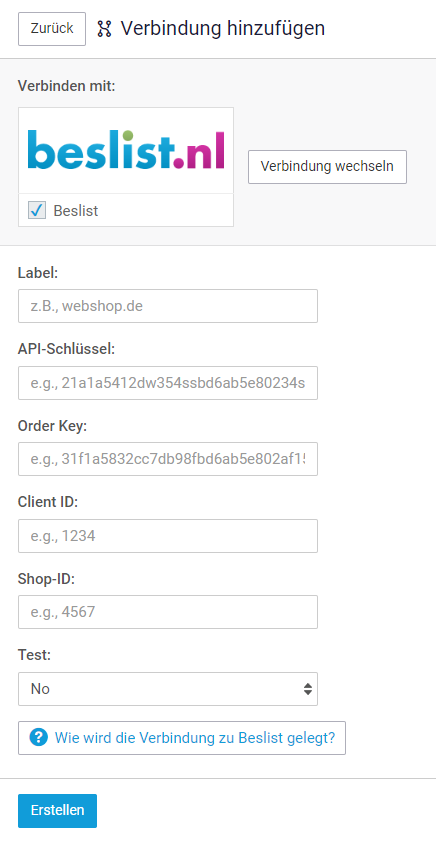The image size is (436, 841).
Task: Click the Test field label
Action: pos(34,655)
